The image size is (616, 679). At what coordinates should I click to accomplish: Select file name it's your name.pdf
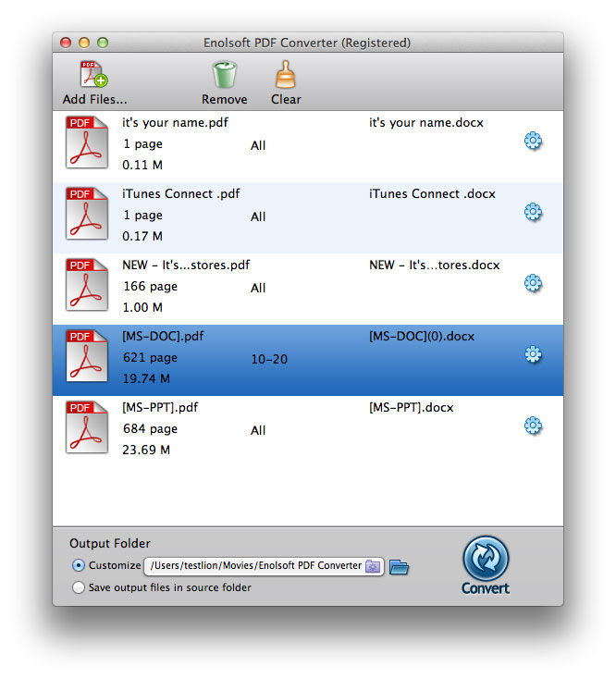(x=175, y=122)
